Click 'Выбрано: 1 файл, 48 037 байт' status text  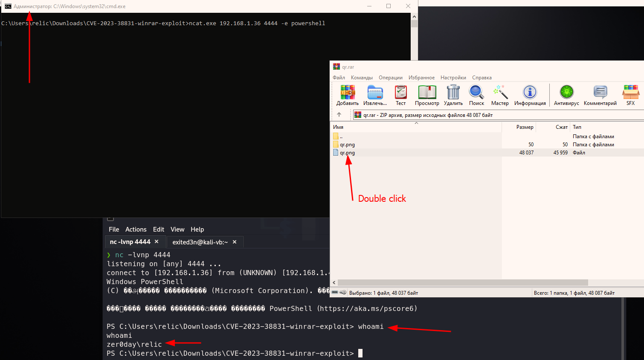(383, 293)
